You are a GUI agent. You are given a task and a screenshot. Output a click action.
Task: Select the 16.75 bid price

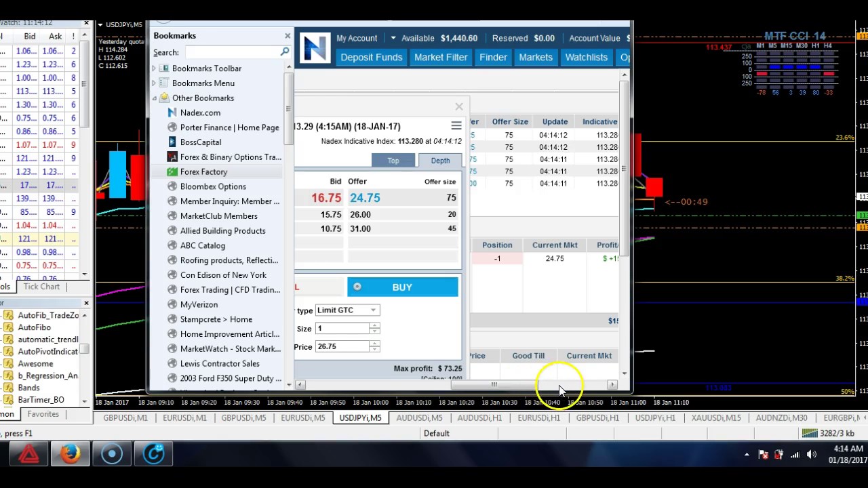(x=326, y=198)
